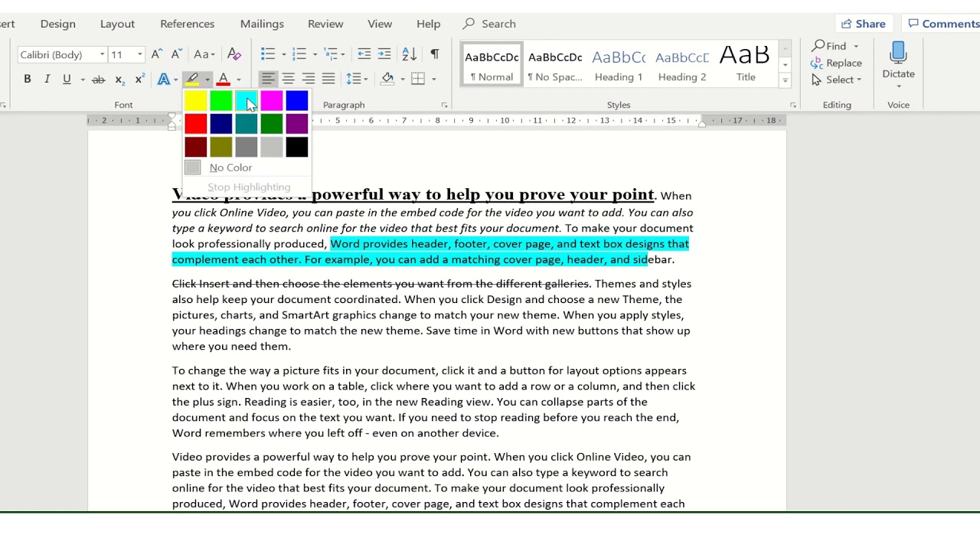Pick the red highlight color
This screenshot has height=551, width=980.
pyautogui.click(x=195, y=123)
